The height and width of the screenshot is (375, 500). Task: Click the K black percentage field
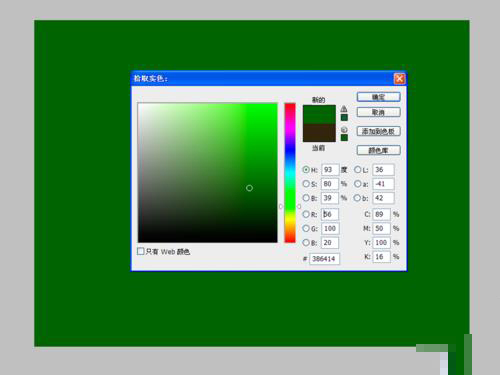pos(381,257)
